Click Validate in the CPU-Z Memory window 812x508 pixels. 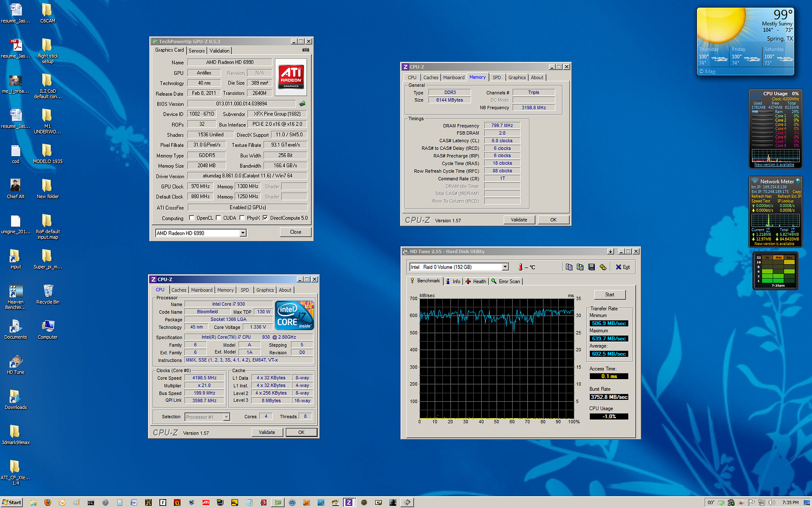click(x=519, y=220)
